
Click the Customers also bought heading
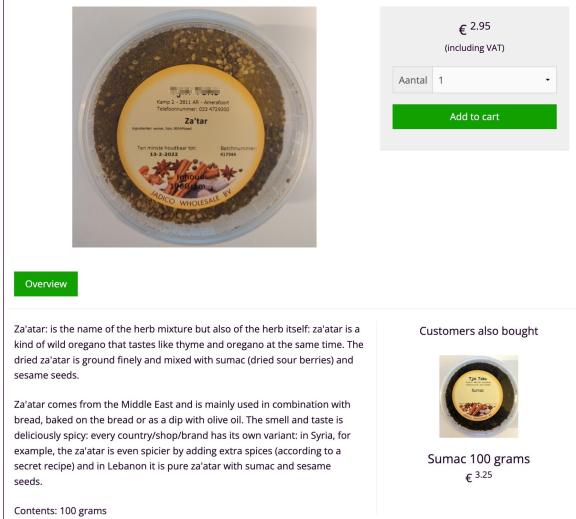[x=478, y=331]
